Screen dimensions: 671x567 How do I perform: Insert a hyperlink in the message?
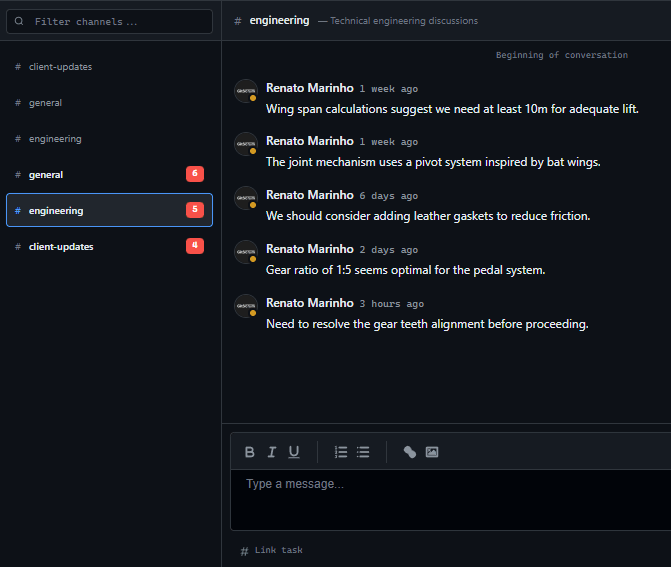[410, 452]
